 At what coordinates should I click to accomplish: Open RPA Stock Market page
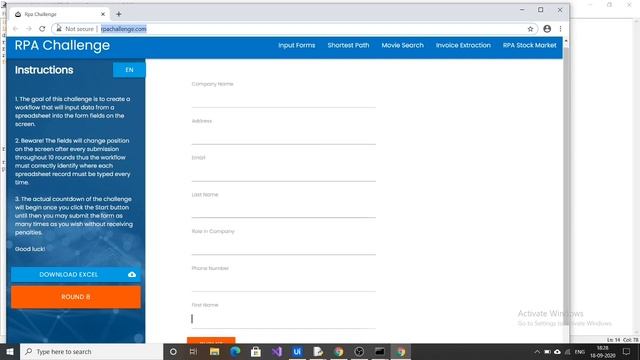(529, 45)
